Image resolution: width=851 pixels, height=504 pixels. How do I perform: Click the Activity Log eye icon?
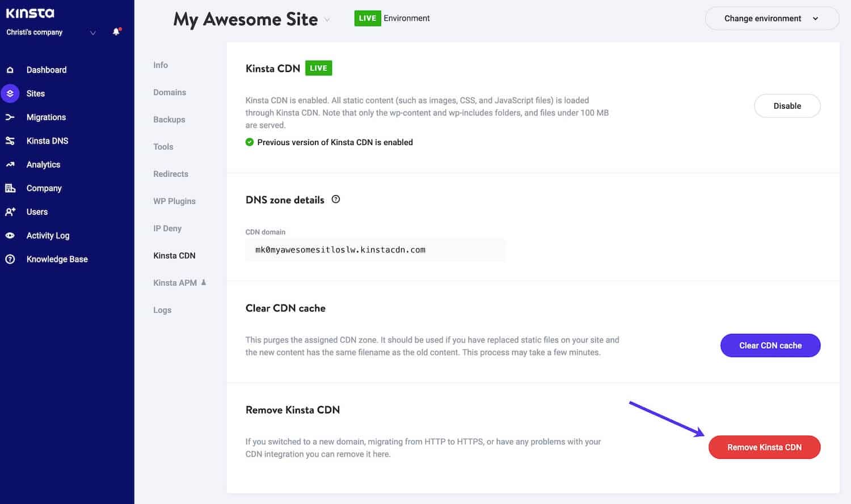point(10,235)
